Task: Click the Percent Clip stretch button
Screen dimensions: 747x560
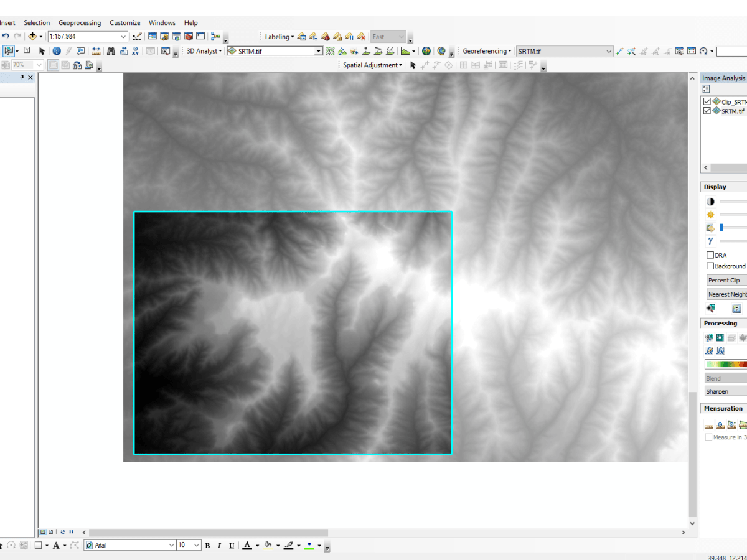Action: click(725, 279)
